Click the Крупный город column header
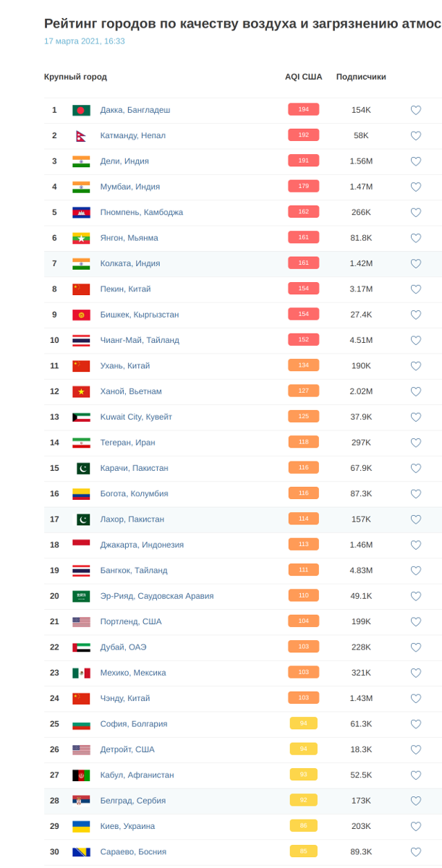 click(75, 77)
